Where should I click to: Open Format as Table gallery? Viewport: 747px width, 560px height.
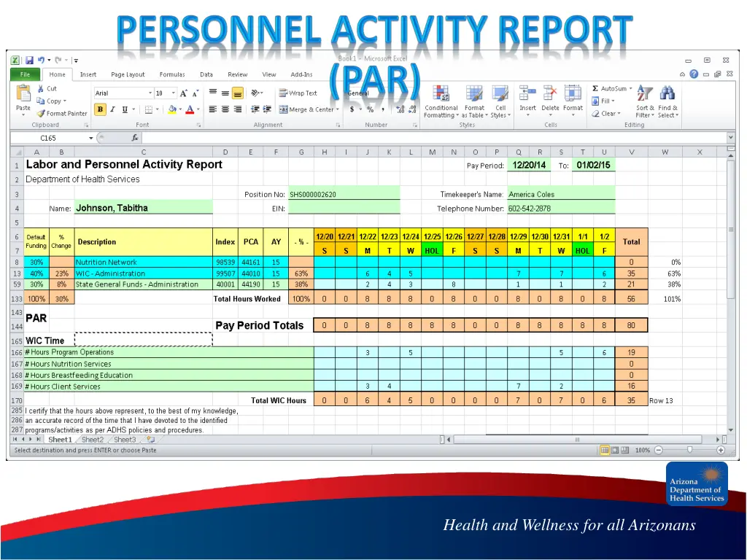tap(474, 102)
